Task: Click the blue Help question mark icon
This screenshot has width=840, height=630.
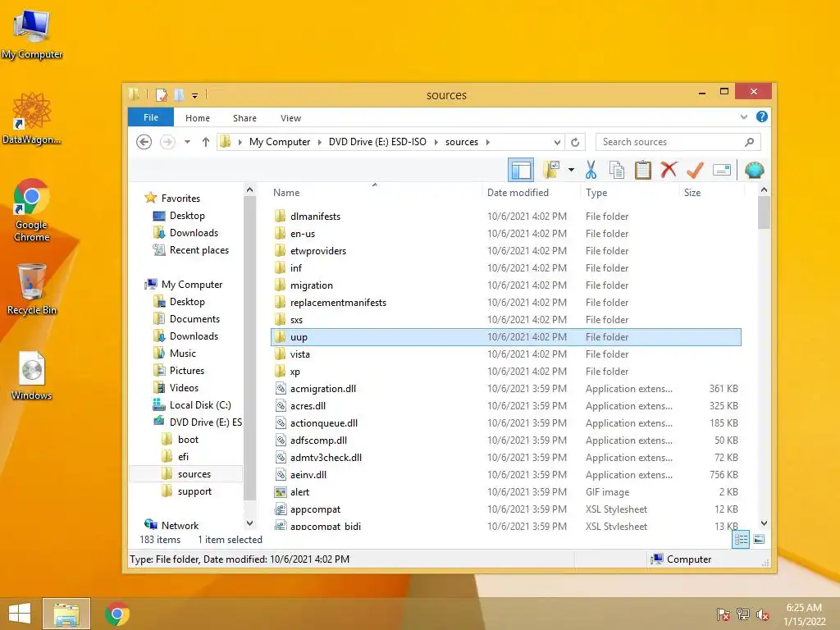Action: (x=762, y=116)
